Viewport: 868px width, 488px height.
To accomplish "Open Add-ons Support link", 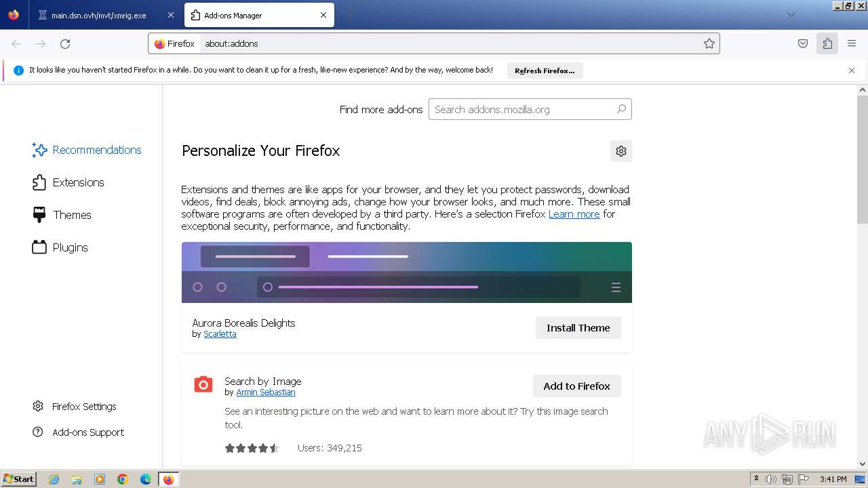I will (x=79, y=432).
